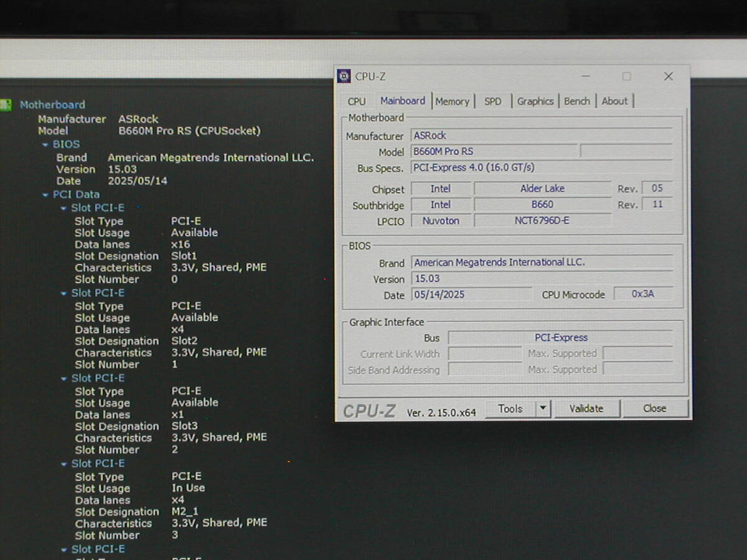
Task: Click the Chipset Alder Lake field
Action: [x=542, y=189]
